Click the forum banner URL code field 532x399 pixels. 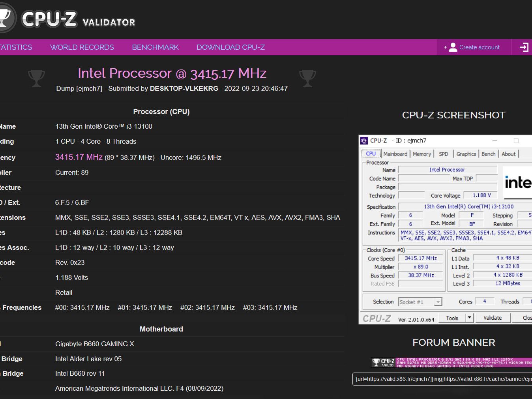pos(442,379)
